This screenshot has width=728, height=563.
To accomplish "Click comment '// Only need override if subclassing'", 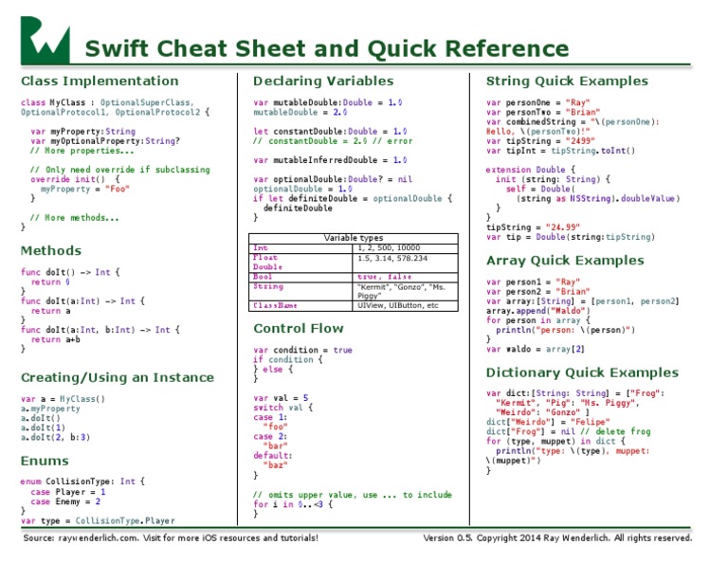I will [120, 170].
